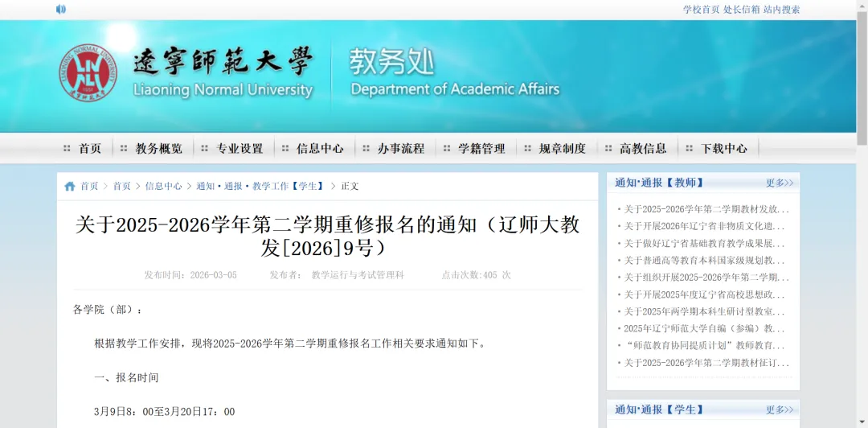868x428 pixels.
Task: Open 学籍管理 navigation item
Action: (481, 149)
